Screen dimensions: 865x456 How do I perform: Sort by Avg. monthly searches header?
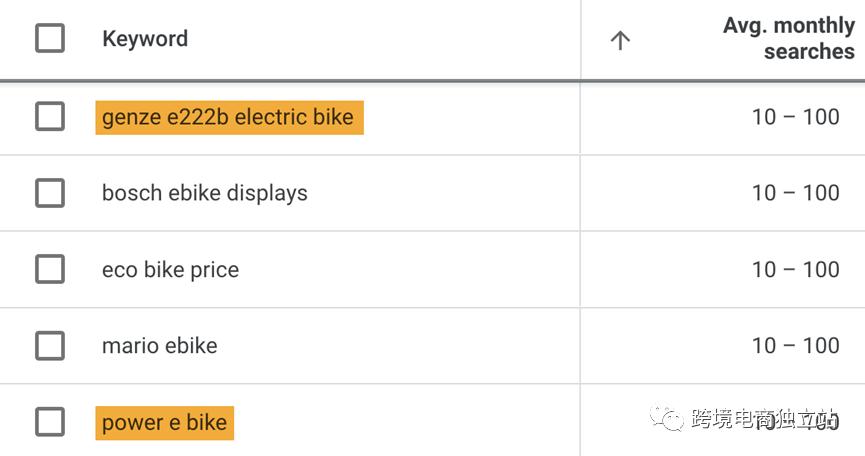pyautogui.click(x=788, y=39)
